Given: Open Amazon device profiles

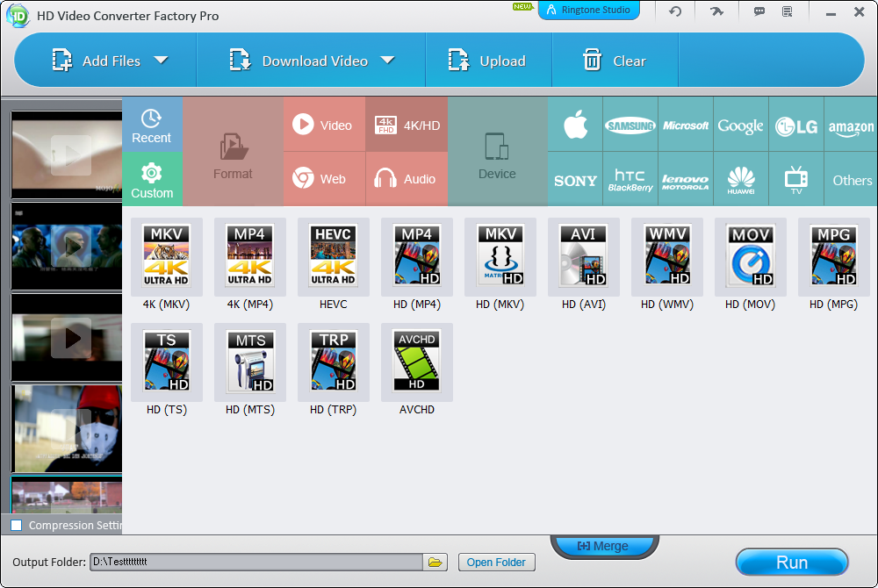Looking at the screenshot, I should pyautogui.click(x=851, y=125).
